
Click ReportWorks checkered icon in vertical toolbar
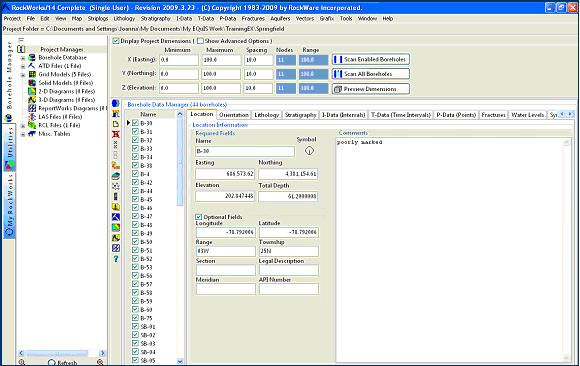pyautogui.click(x=116, y=248)
